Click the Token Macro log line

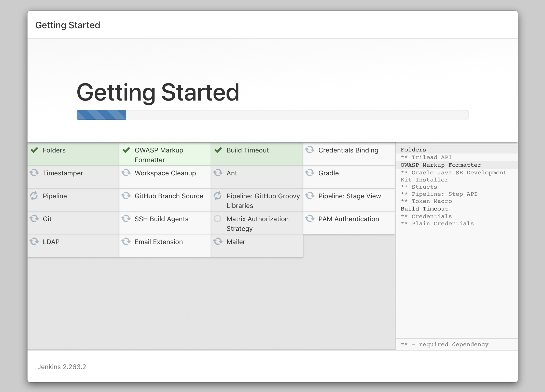(x=426, y=201)
